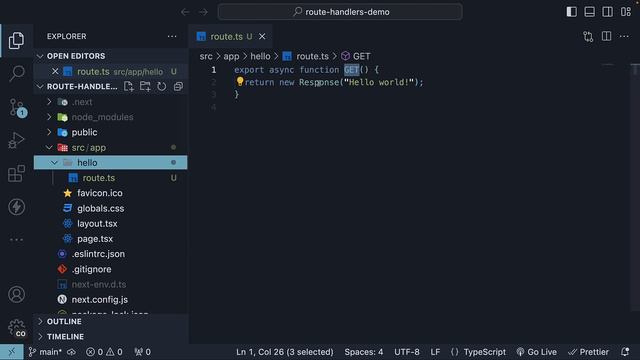This screenshot has width=640, height=360.
Task: Open editor More Actions menu
Action: click(x=624, y=36)
